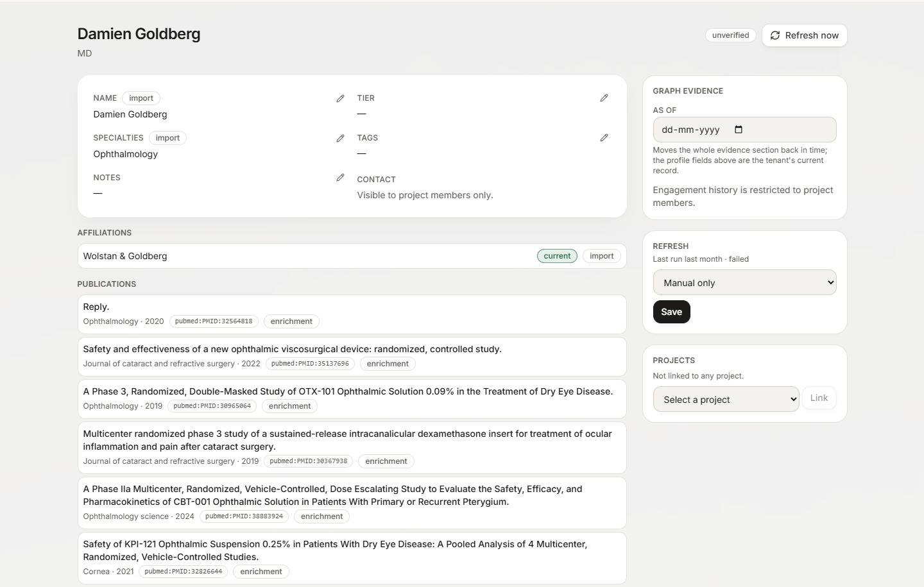The width and height of the screenshot is (924, 587).
Task: Click import badge on affiliation row
Action: [x=602, y=256]
